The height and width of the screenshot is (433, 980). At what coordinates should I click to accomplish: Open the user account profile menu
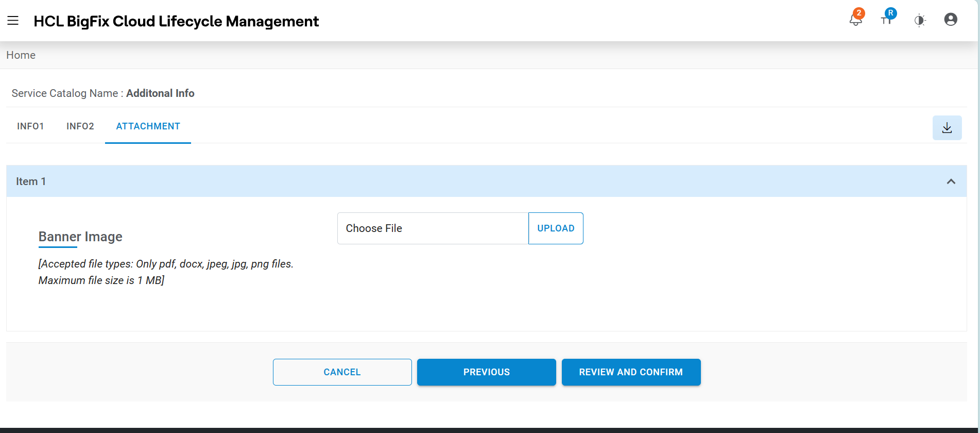point(951,20)
